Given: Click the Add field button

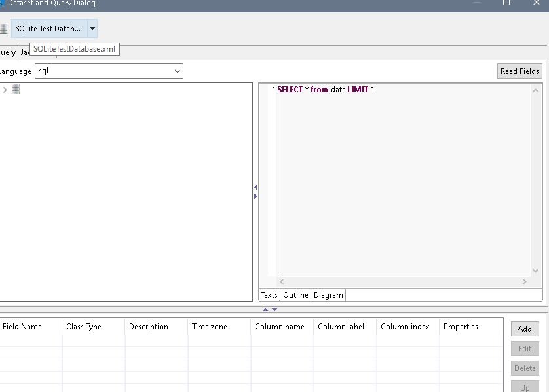Looking at the screenshot, I should [x=525, y=329].
